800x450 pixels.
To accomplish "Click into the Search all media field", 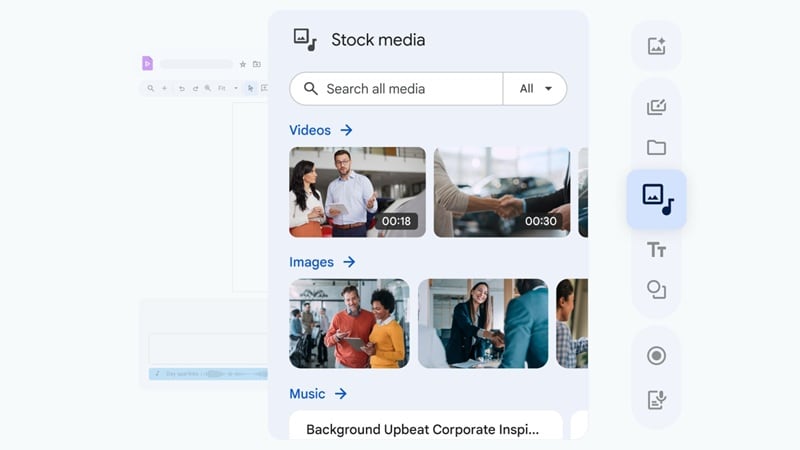I will (396, 89).
